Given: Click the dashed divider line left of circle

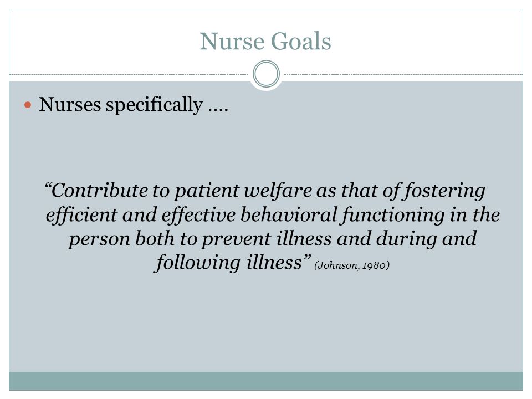Looking at the screenshot, I should click(129, 74).
